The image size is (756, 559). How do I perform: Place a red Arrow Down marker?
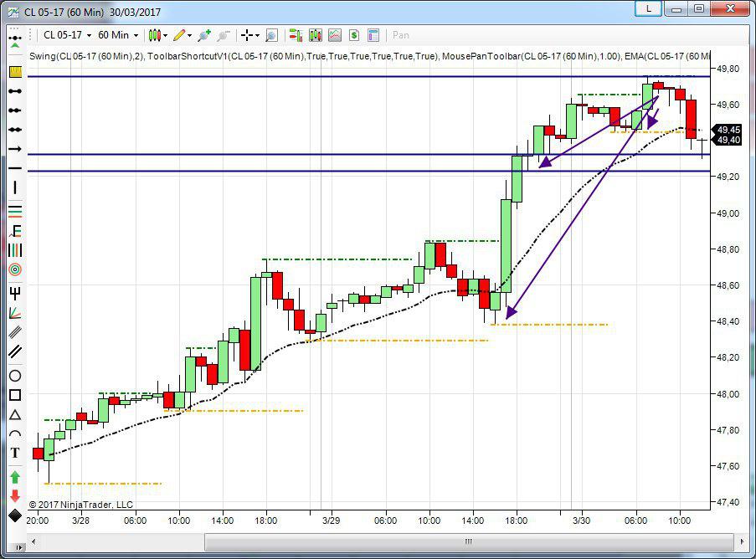pos(14,495)
